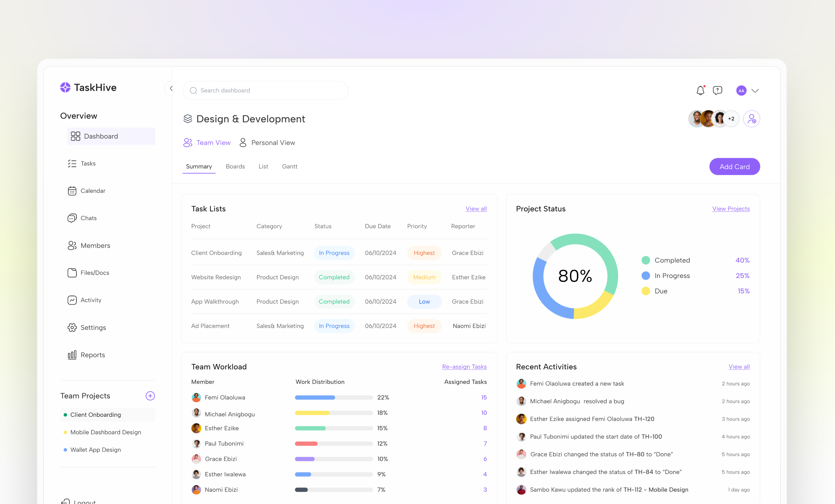Image resolution: width=835 pixels, height=504 pixels.
Task: Open the Gantt tab
Action: click(x=289, y=166)
